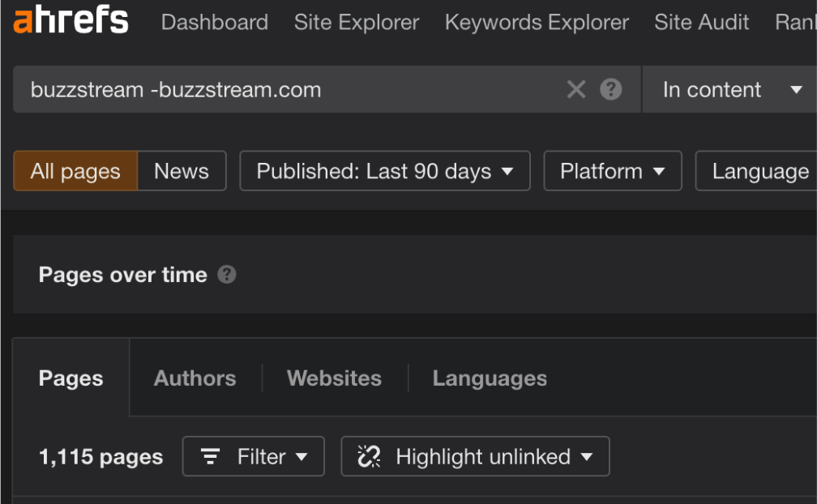Click the help icon next to Pages over time
Image resolution: width=817 pixels, height=504 pixels.
tap(227, 275)
